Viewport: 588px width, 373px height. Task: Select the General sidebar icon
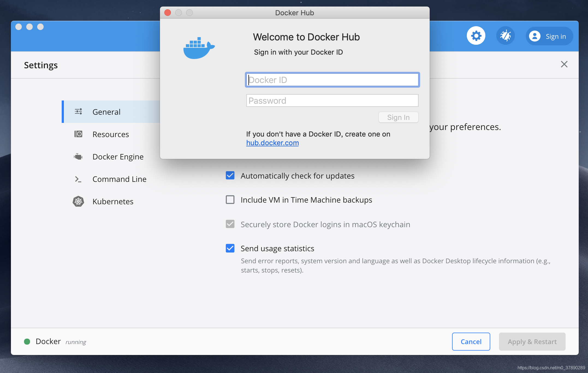point(78,112)
